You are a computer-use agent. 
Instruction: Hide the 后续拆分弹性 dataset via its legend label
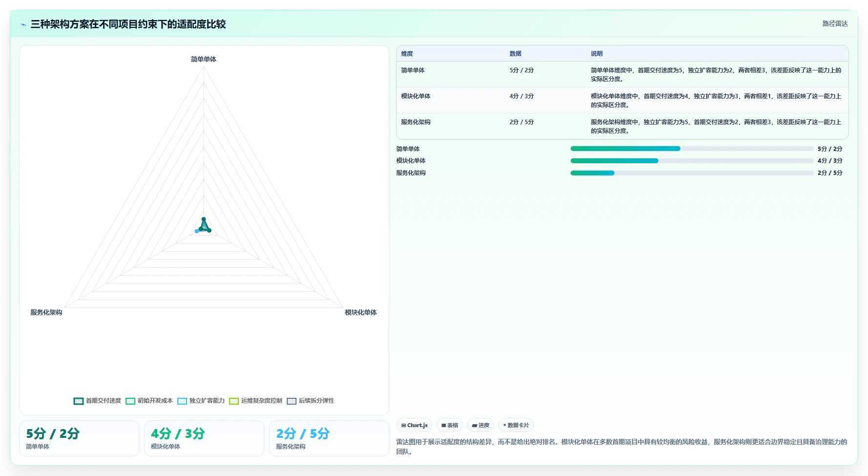pyautogui.click(x=317, y=401)
